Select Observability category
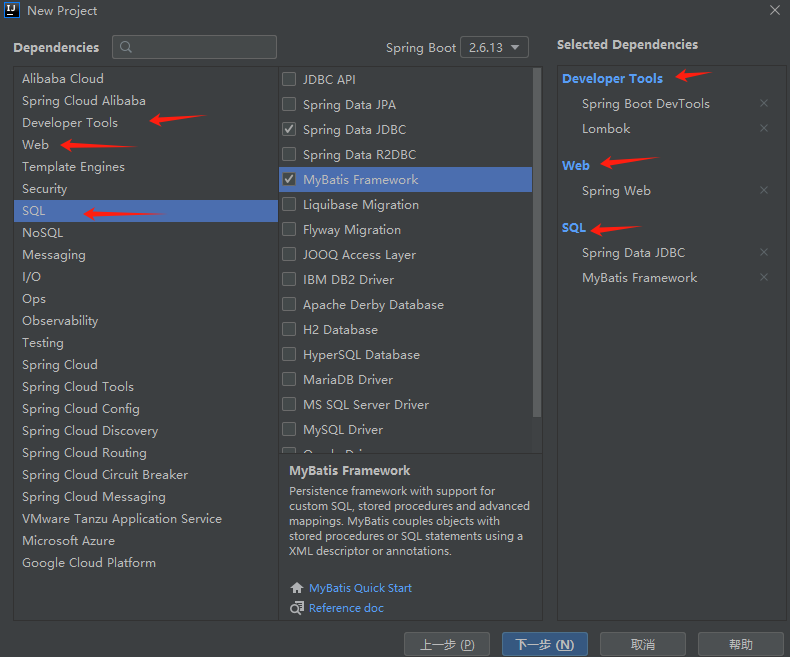 pyautogui.click(x=146, y=321)
